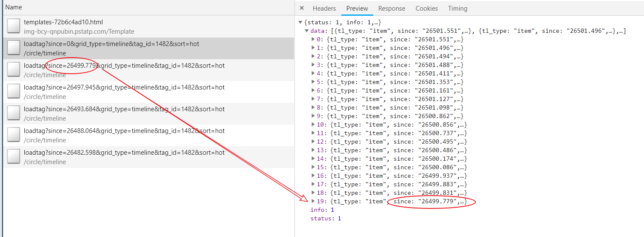Expand data item 13 since 26500.486
The width and height of the screenshot is (644, 237).
[314, 150]
